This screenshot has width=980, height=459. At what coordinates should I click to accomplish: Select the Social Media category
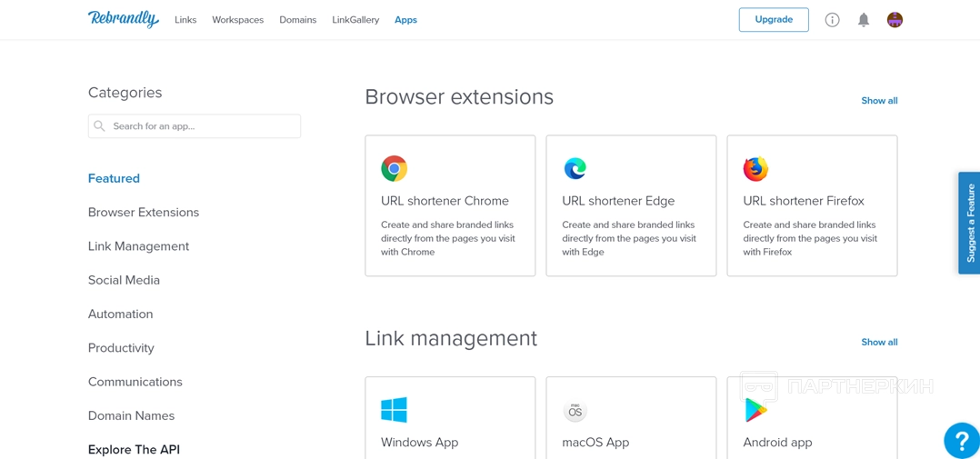pyautogui.click(x=124, y=280)
